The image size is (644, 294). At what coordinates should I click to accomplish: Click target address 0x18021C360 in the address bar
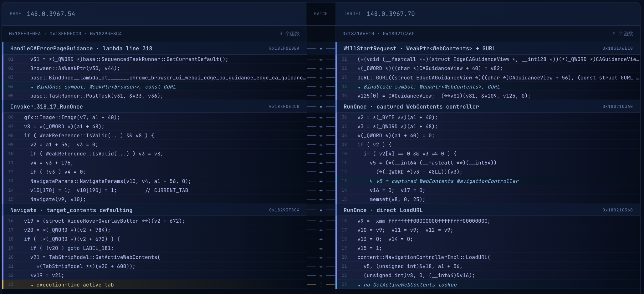(x=399, y=34)
